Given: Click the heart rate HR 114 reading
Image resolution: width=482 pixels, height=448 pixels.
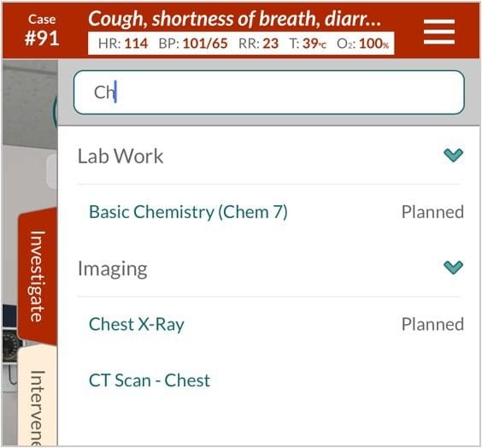Looking at the screenshot, I should pyautogui.click(x=123, y=44).
